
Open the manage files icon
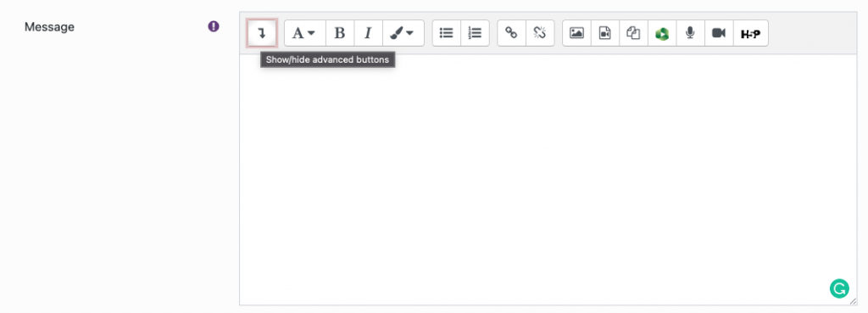click(x=633, y=33)
